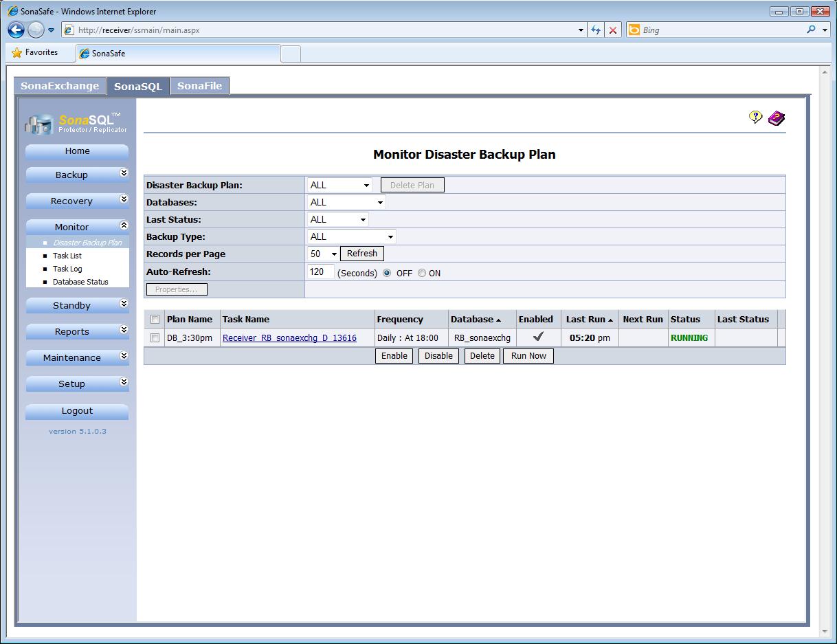This screenshot has width=837, height=644.
Task: Open the Favorites star button
Action: (35, 53)
